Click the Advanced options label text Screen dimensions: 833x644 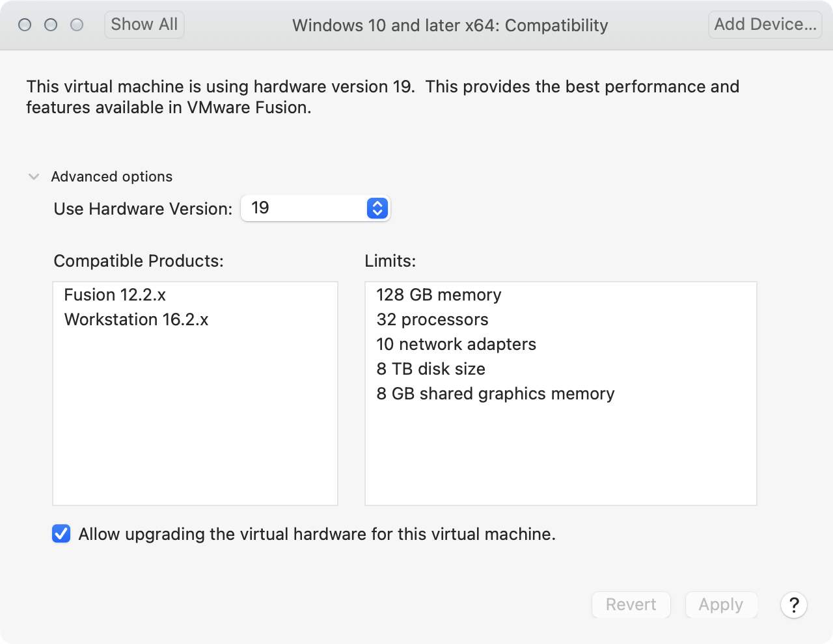coord(112,177)
